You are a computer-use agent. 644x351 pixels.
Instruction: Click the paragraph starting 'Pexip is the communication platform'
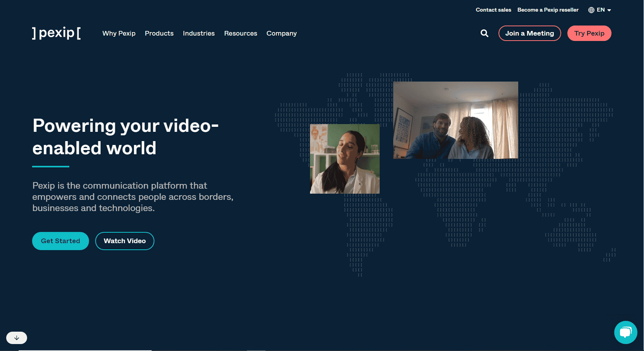(x=133, y=197)
